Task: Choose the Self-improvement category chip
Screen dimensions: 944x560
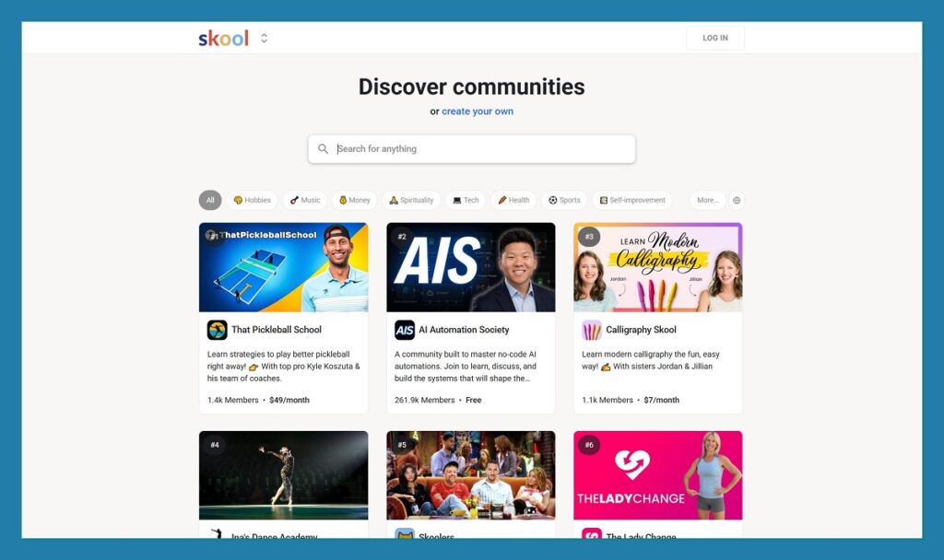Action: pos(632,200)
